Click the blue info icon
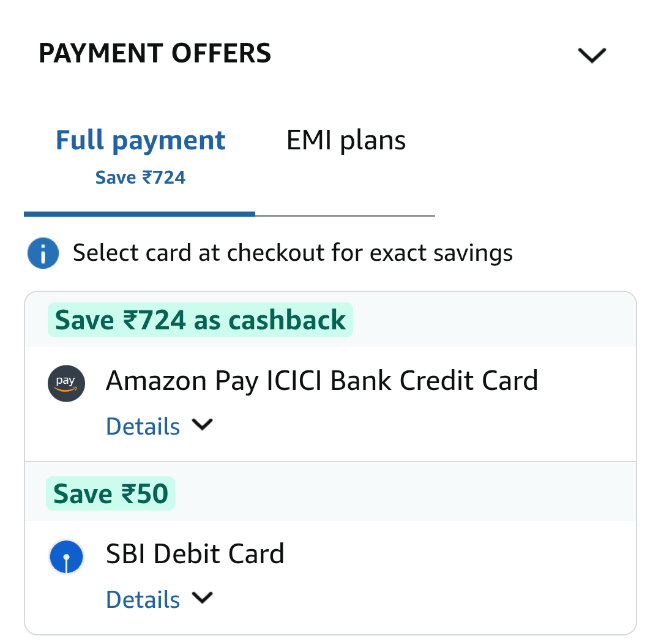This screenshot has height=644, width=661. (43, 253)
